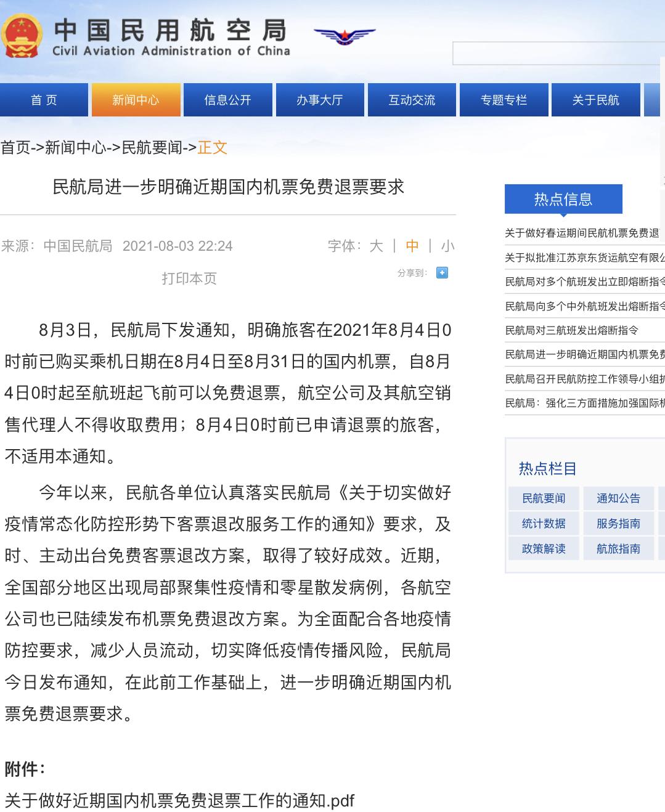Go to the 互动交流 section
The height and width of the screenshot is (812, 665).
pos(411,99)
